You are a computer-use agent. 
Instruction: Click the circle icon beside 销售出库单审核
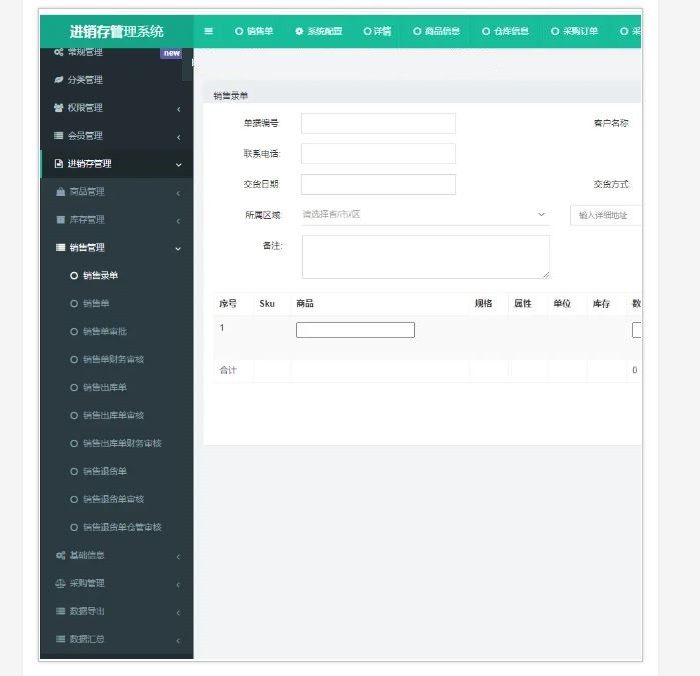click(x=74, y=416)
